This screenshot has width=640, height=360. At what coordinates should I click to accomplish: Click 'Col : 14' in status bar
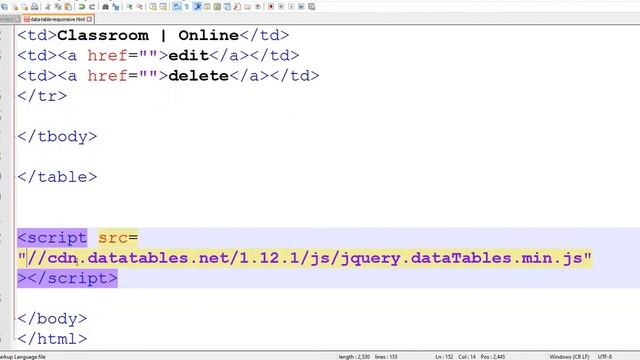(x=467, y=357)
